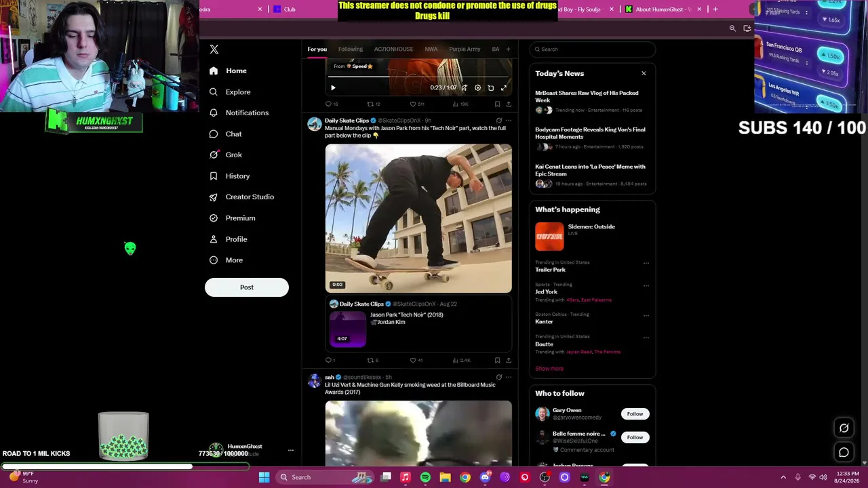This screenshot has height=488, width=868.
Task: Expand trends with Show more
Action: 549,369
